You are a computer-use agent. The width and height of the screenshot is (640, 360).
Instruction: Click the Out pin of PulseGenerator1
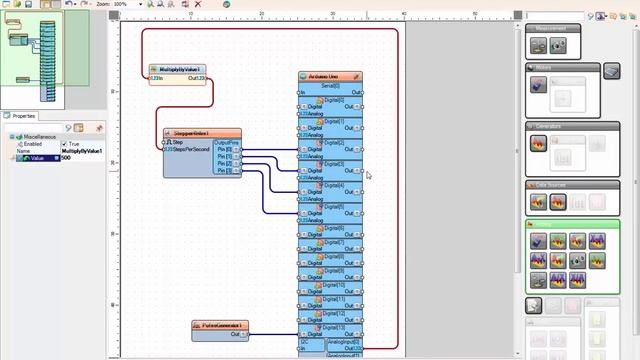244,334
